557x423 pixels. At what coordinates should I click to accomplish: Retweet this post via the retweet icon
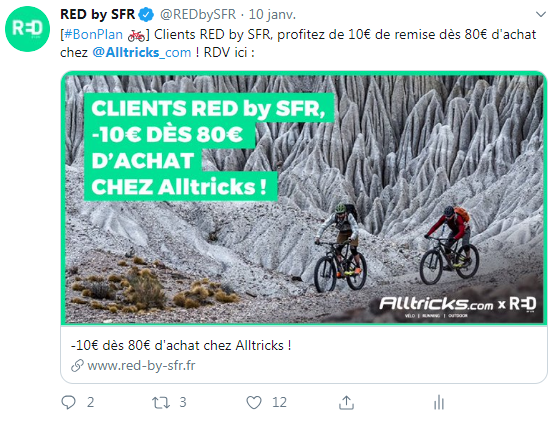[161, 403]
